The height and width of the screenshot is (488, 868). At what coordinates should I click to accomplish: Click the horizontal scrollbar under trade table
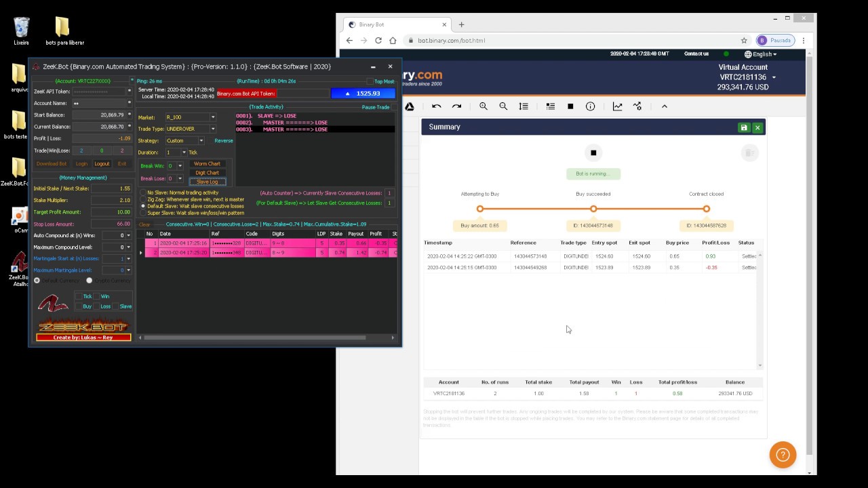click(254, 338)
